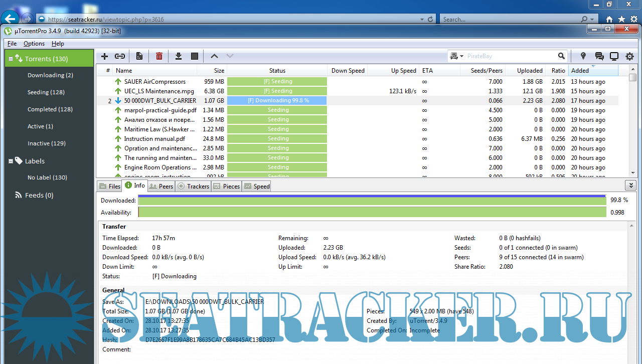Collapse the Torrents (130) sidebar tree
This screenshot has width=642, height=364.
coord(11,59)
